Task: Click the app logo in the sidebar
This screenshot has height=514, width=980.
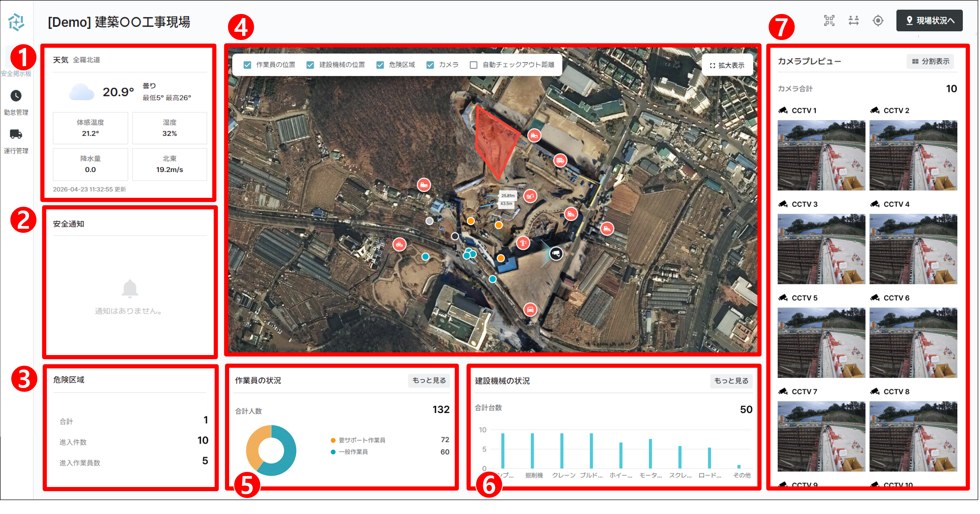Action: (16, 22)
